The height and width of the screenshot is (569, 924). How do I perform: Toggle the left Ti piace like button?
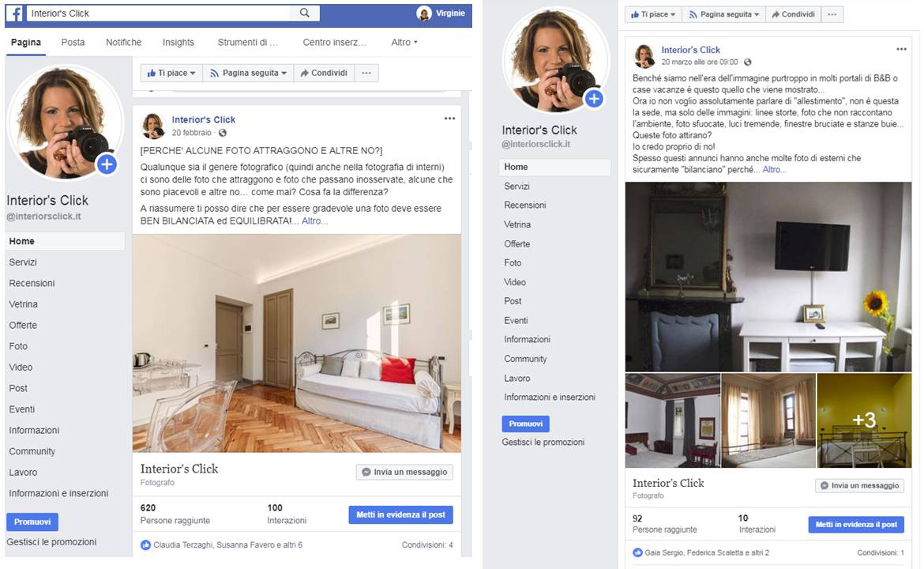(x=171, y=73)
